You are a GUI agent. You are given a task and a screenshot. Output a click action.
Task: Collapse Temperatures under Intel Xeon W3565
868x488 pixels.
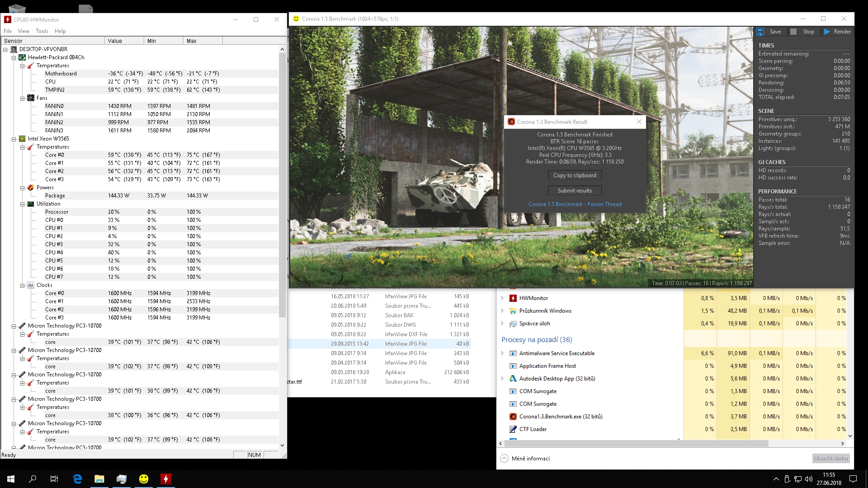(22, 147)
